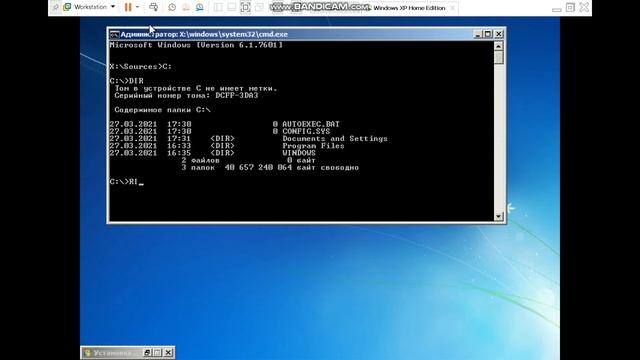Expand the arrow next to pause button
The width and height of the screenshot is (640, 360).
click(x=137, y=7)
